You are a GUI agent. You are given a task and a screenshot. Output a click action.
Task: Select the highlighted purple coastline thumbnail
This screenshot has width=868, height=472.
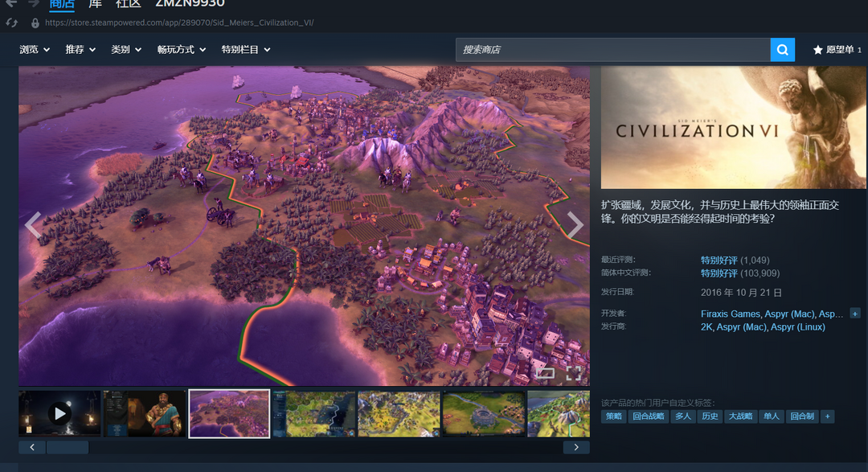(x=229, y=413)
